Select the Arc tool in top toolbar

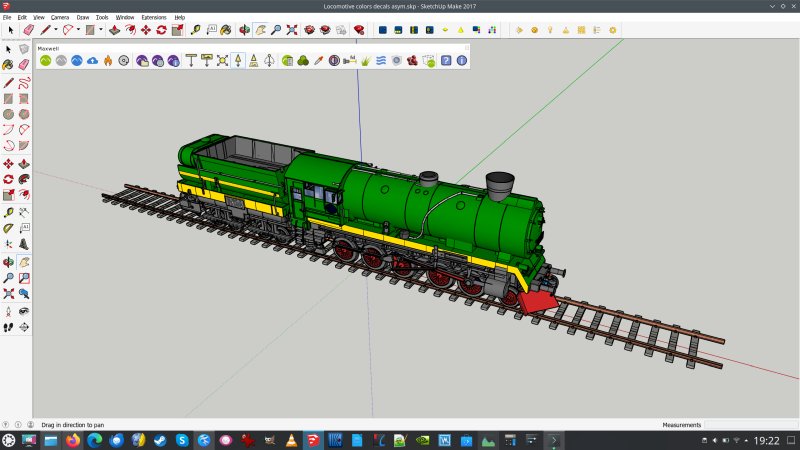point(67,30)
